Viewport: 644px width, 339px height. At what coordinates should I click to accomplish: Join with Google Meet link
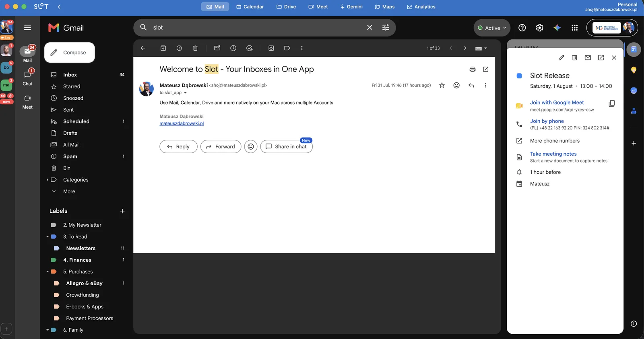557,103
